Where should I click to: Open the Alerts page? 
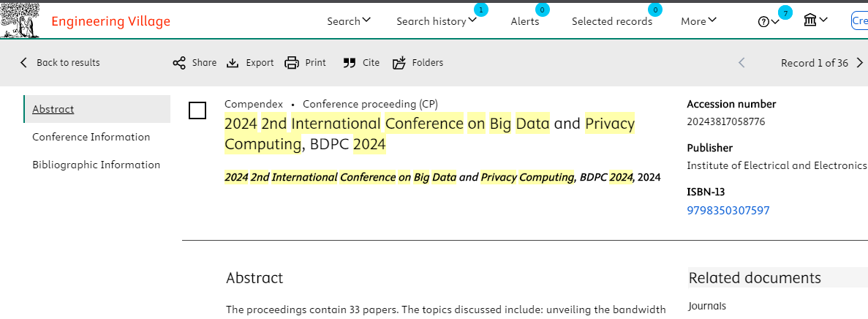point(525,21)
